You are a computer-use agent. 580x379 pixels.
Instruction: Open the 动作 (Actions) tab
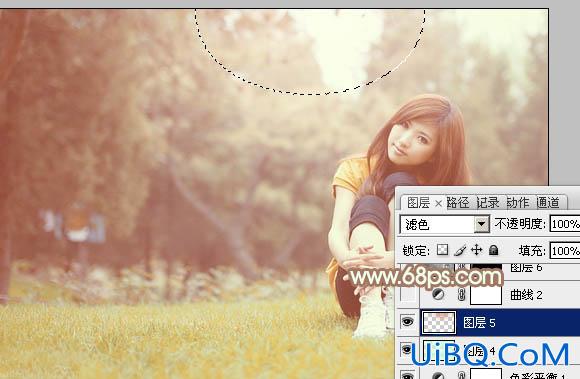pos(518,203)
